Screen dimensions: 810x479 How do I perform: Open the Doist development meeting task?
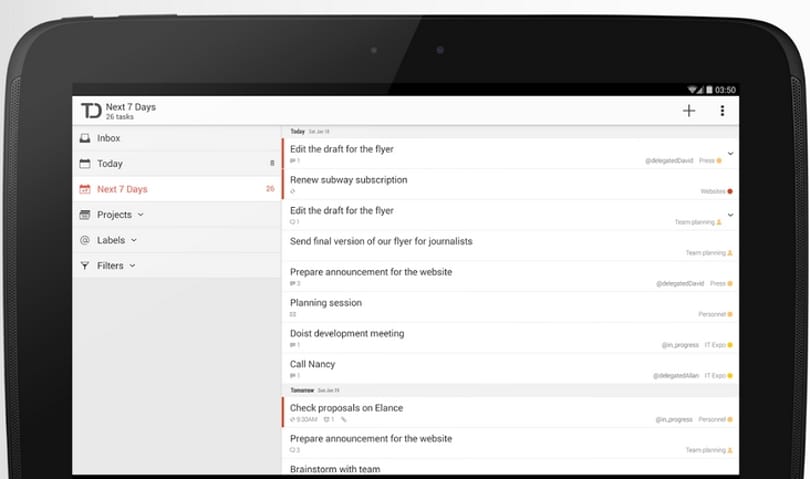[x=510, y=338]
